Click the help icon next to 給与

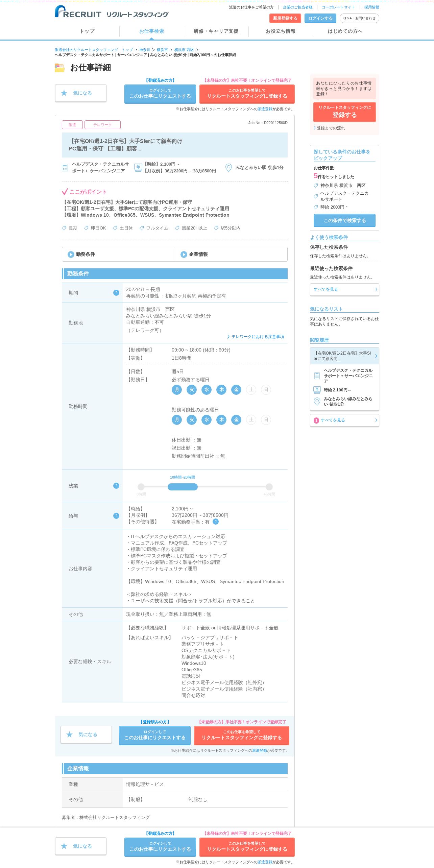116,516
